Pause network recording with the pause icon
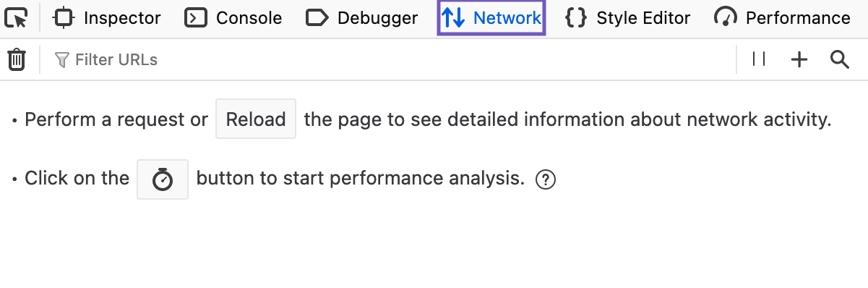This screenshot has height=288, width=868. (x=759, y=59)
